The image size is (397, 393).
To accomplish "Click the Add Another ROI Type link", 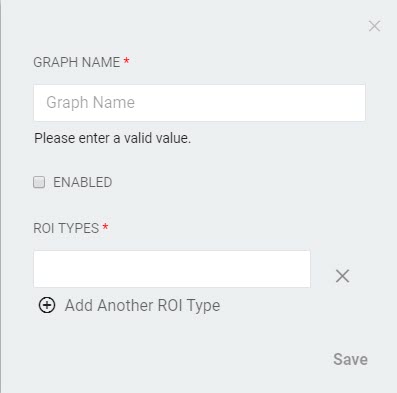I will point(142,305).
